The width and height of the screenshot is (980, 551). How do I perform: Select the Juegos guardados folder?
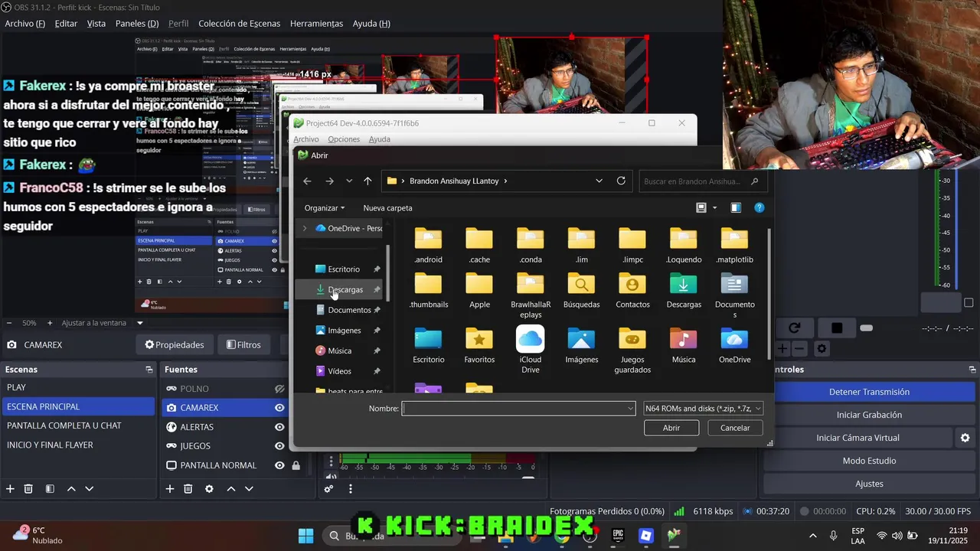(632, 350)
